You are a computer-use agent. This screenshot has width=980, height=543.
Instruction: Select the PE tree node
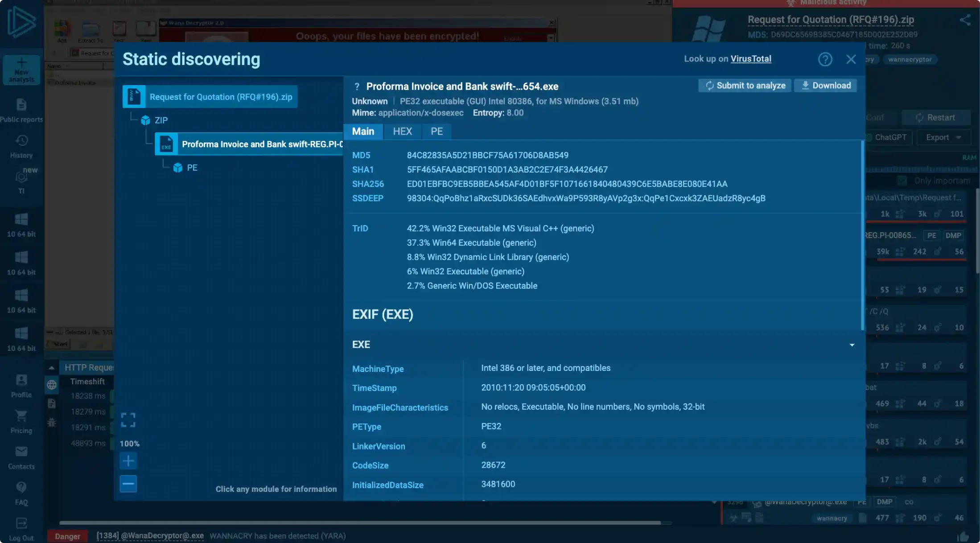point(192,168)
